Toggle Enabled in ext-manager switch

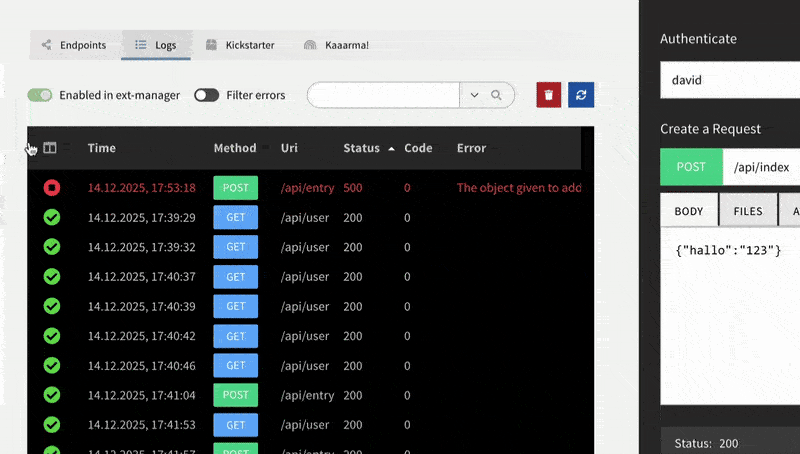pos(40,95)
